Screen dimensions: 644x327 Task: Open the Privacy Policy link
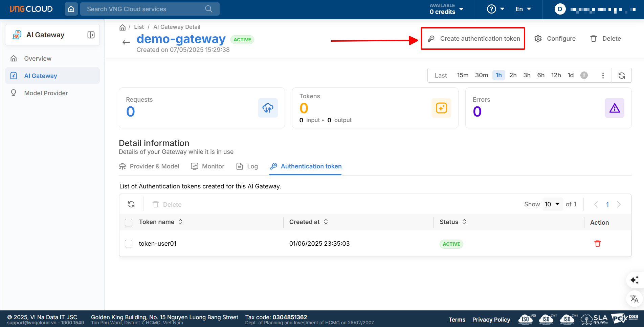491,320
